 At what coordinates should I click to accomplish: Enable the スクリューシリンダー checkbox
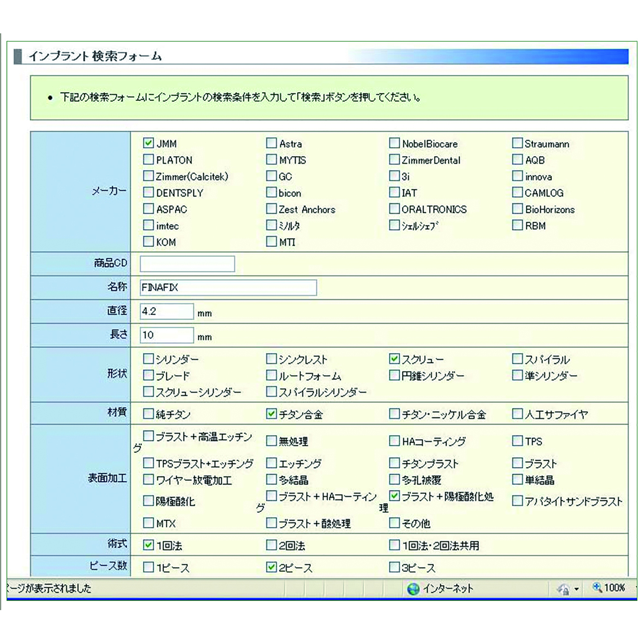click(x=148, y=391)
